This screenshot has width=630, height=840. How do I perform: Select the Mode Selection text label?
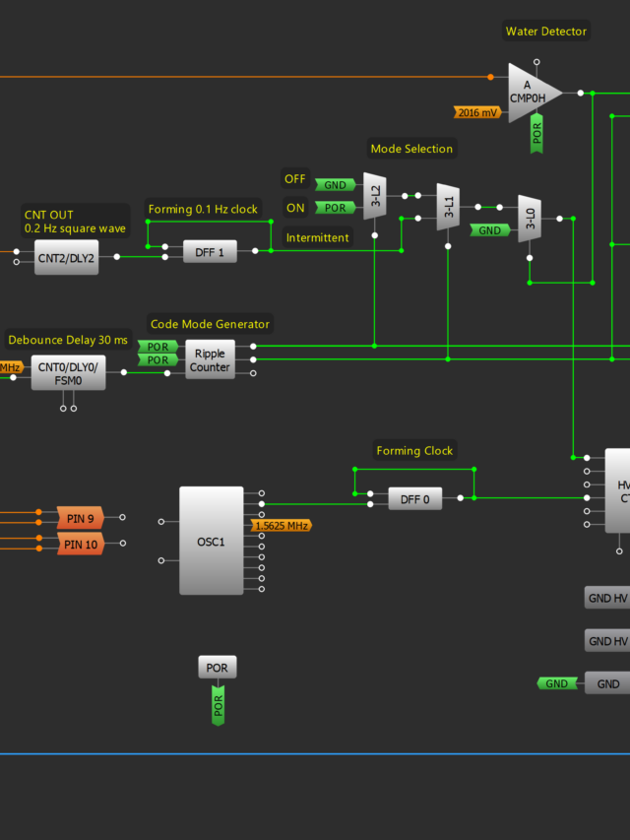pyautogui.click(x=411, y=149)
